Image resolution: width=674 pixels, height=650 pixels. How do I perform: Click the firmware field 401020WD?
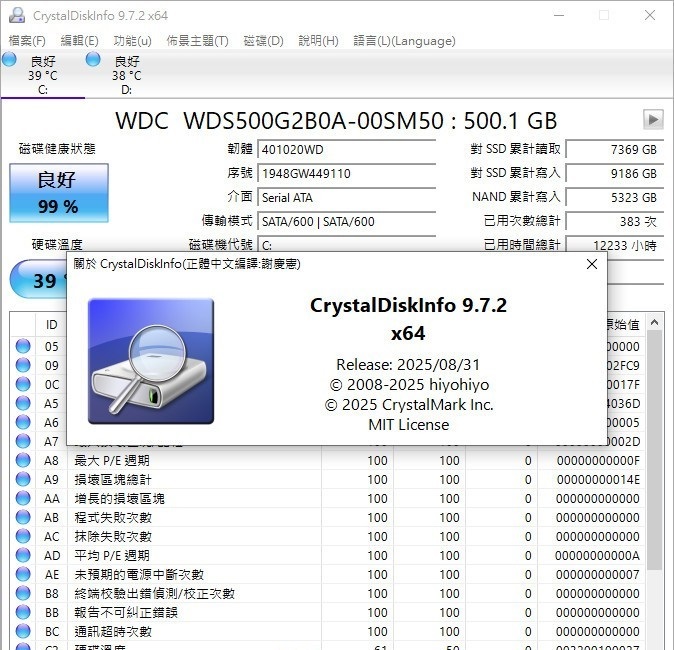(x=346, y=150)
